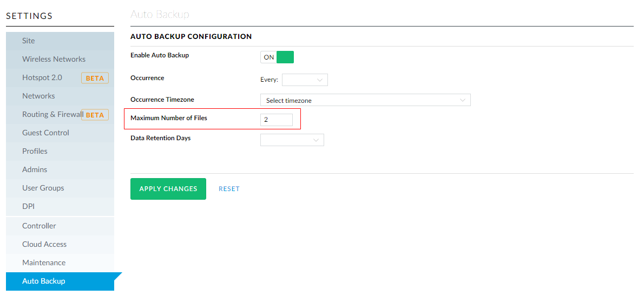The height and width of the screenshot is (295, 644).
Task: Open Routing & Firewall settings
Action: click(x=52, y=115)
